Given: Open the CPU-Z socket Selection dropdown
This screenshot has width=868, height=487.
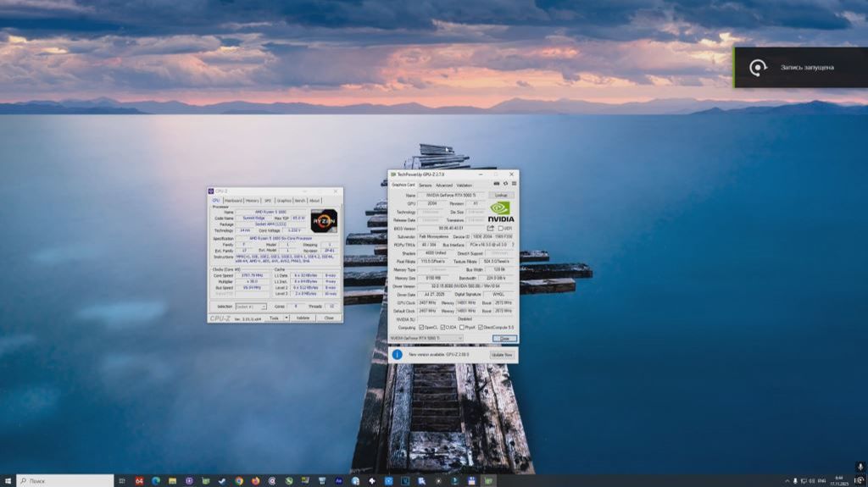Looking at the screenshot, I should pos(251,307).
